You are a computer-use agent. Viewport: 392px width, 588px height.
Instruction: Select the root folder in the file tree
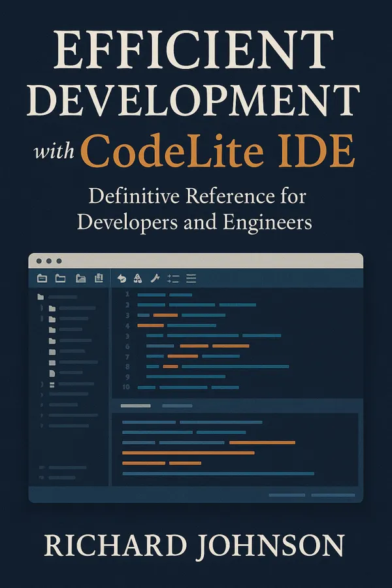pos(41,297)
